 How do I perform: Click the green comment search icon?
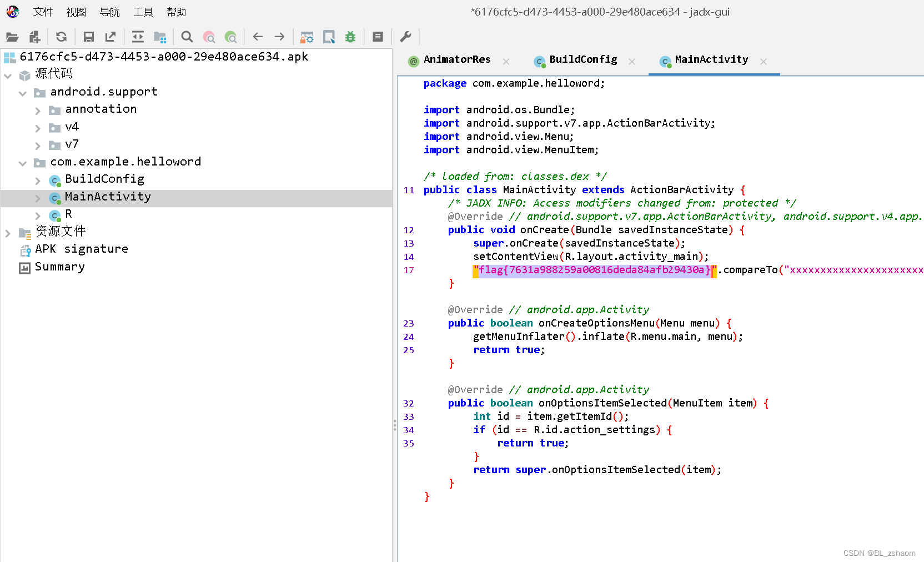point(230,37)
